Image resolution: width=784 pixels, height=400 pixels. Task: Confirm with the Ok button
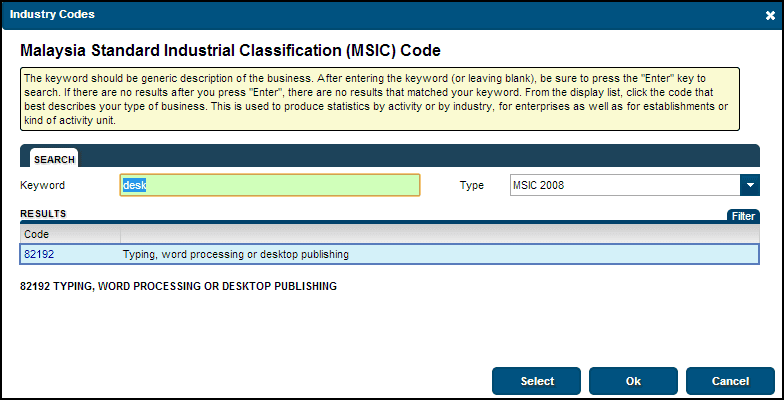tap(633, 381)
